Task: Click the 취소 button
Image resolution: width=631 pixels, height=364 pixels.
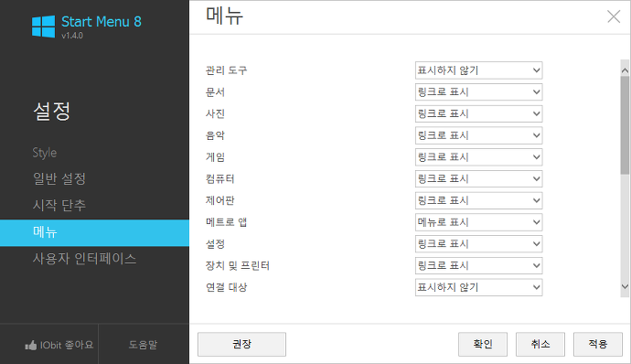Action: point(540,344)
